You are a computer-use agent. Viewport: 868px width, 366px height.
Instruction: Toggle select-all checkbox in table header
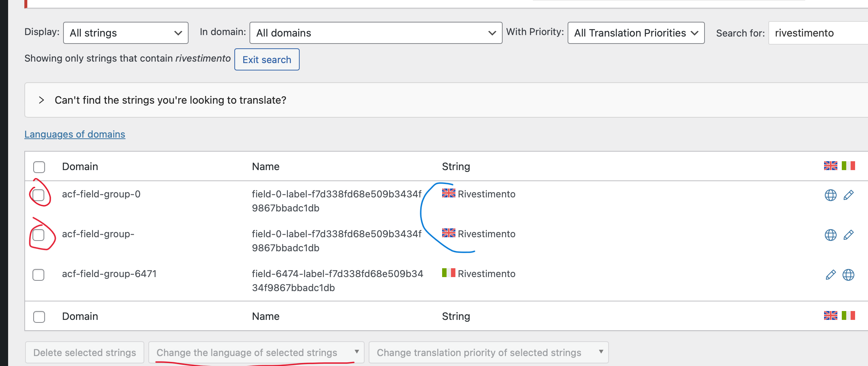coord(39,167)
